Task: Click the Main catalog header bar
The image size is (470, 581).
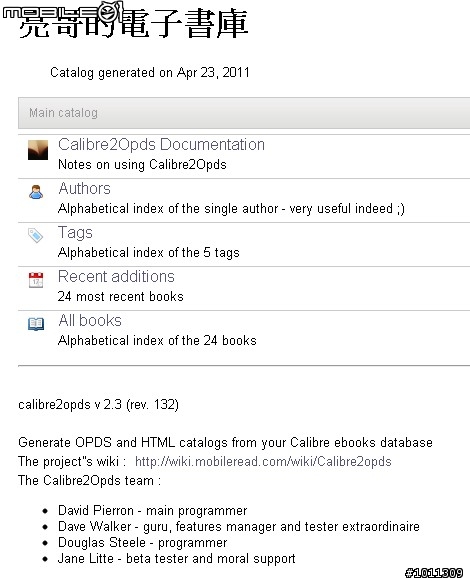Action: [x=244, y=113]
